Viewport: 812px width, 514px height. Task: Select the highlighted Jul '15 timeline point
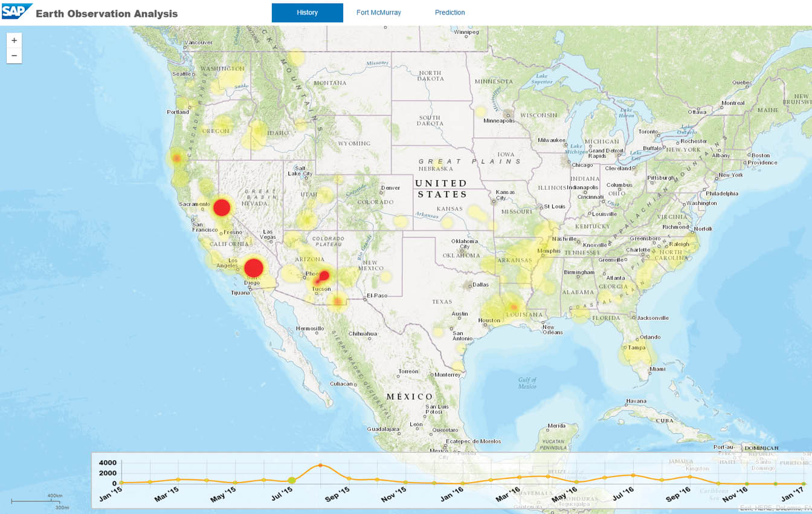(292, 480)
